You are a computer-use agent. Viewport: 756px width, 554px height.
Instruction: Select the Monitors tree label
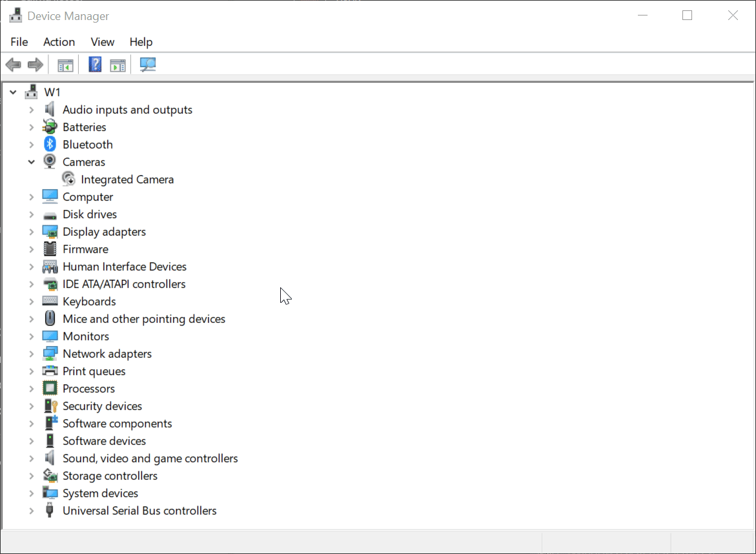point(86,336)
